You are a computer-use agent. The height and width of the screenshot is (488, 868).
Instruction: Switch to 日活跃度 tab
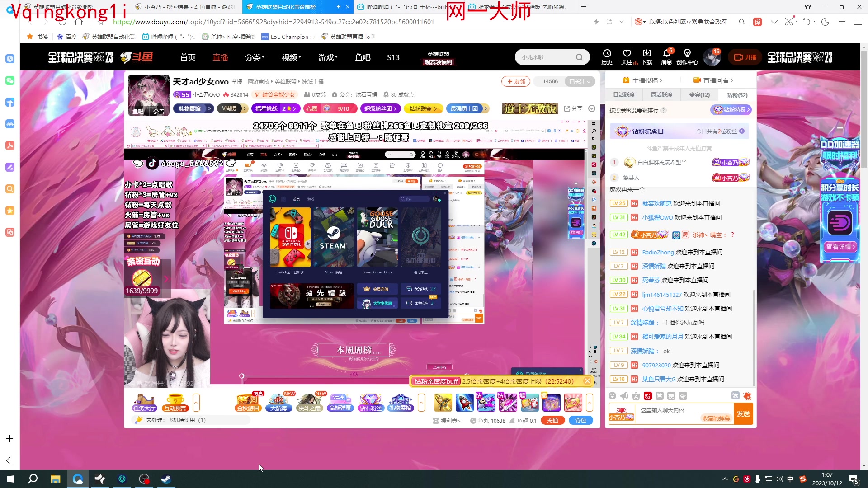(x=624, y=95)
